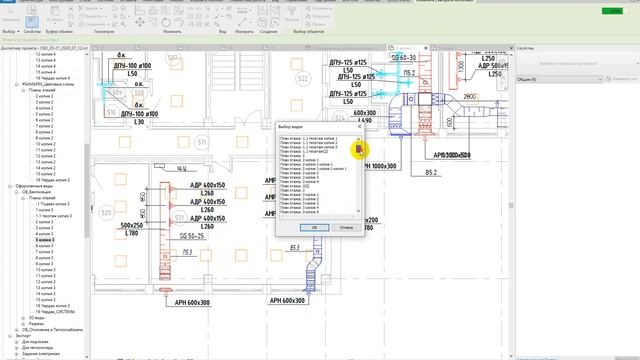Click room tag 520 on the plan
Screen dimensions: 640x360
106,213
